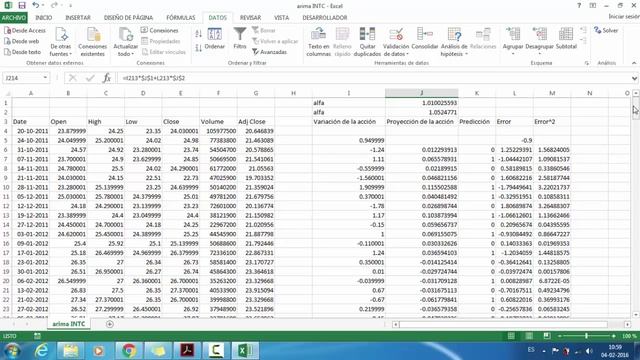Add a new sheet with plus button
The width and height of the screenshot is (640, 360).
pos(109,324)
